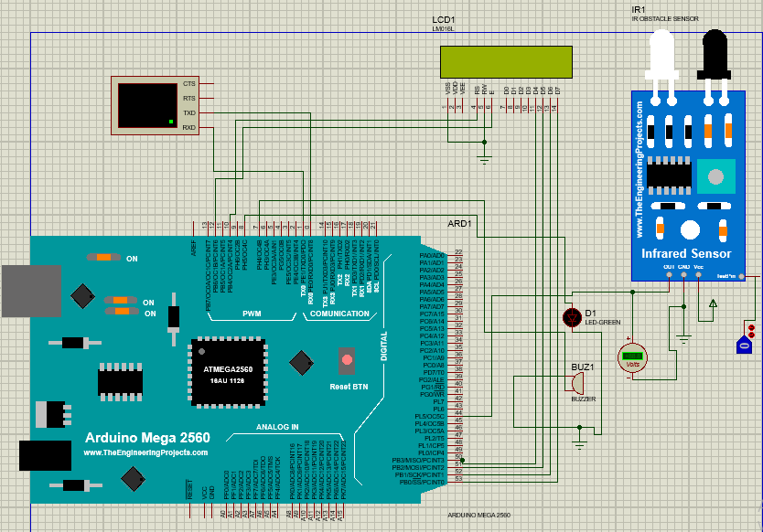Click the LCD D7 pin
The image size is (763, 532).
tap(558, 107)
